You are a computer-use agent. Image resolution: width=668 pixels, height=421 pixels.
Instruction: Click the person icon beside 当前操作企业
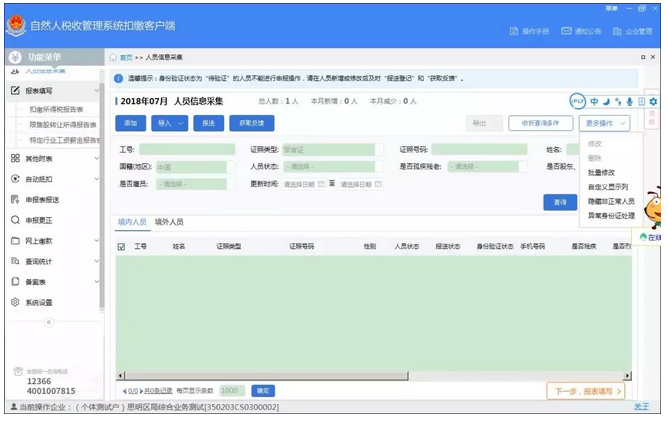tap(14, 407)
